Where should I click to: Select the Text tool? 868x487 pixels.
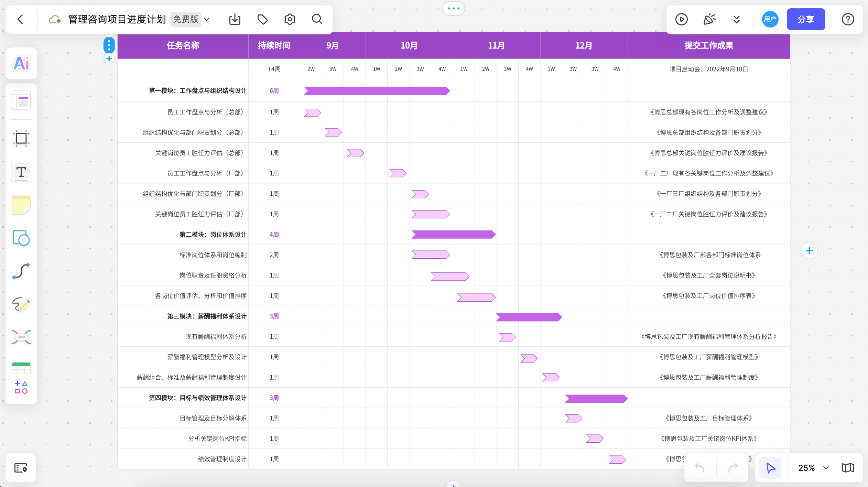[x=21, y=172]
